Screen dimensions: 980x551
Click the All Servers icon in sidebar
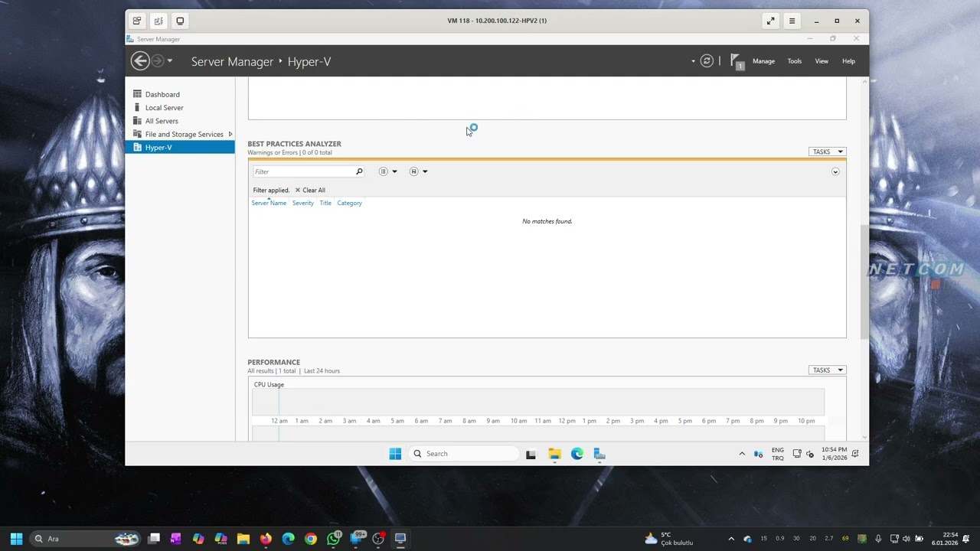coord(138,121)
